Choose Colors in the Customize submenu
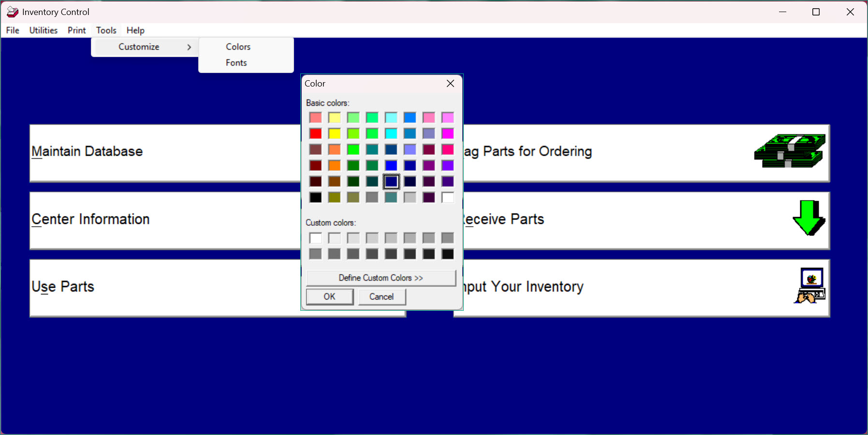This screenshot has width=868, height=435. pyautogui.click(x=238, y=47)
